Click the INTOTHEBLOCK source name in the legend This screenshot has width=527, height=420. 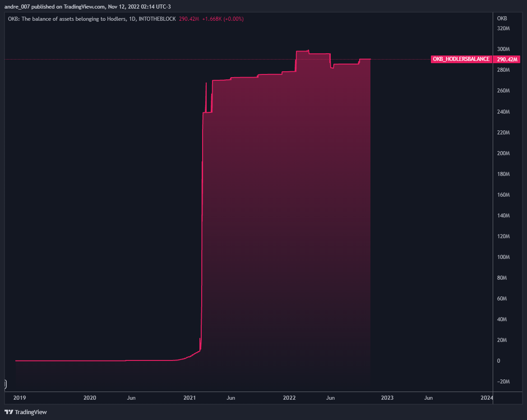[157, 19]
